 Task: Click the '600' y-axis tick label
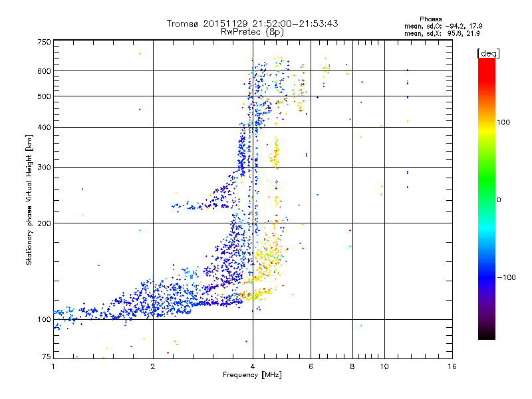(44, 71)
